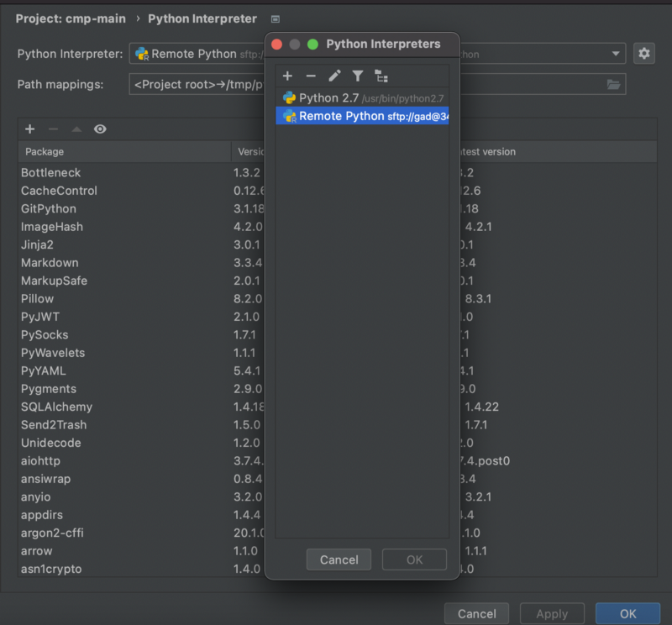The height and width of the screenshot is (625, 672).
Task: Click the small icon beside Python Interpreter breadcrumb
Action: tap(276, 18)
